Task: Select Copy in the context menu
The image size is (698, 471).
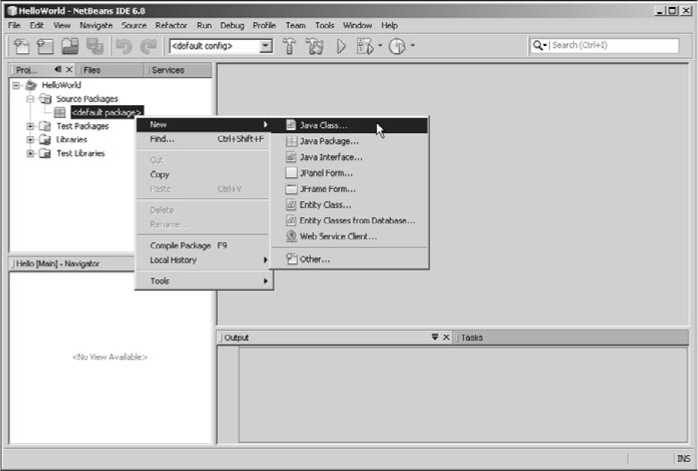Action: click(x=204, y=175)
